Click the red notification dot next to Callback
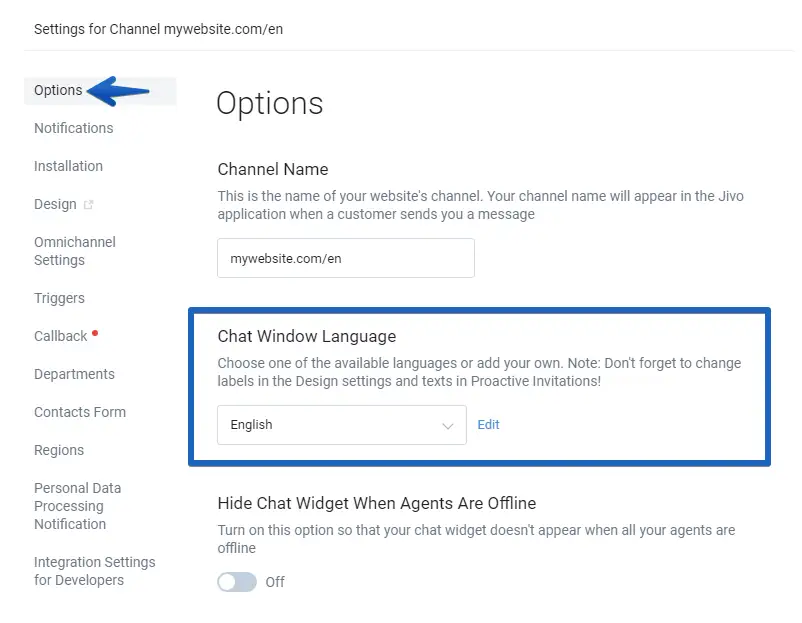Image resolution: width=802 pixels, height=623 pixels. tap(95, 332)
